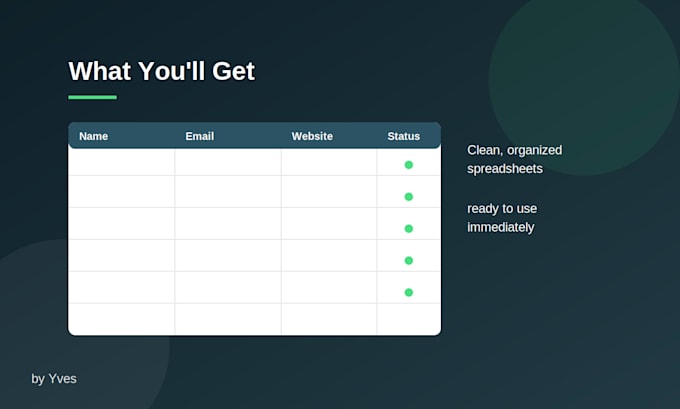
Task: Click the Email column header
Action: point(199,136)
